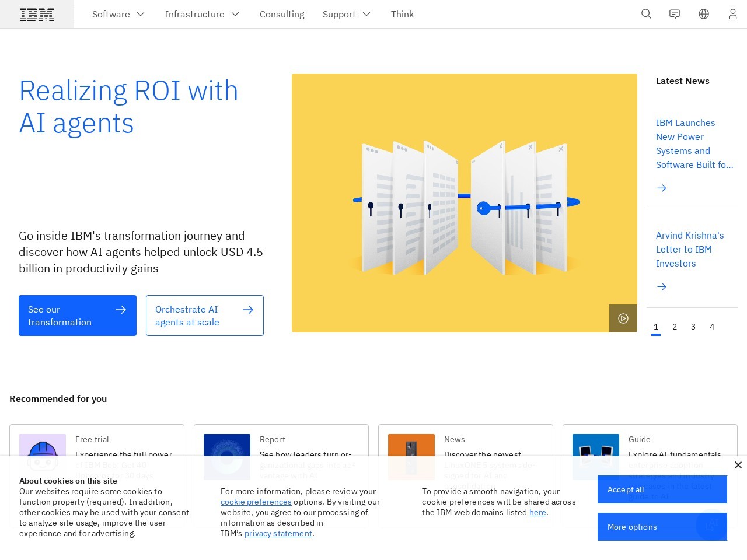Click arrow under Arvind Krishna's Letter
The width and height of the screenshot is (747, 560).
(x=662, y=286)
